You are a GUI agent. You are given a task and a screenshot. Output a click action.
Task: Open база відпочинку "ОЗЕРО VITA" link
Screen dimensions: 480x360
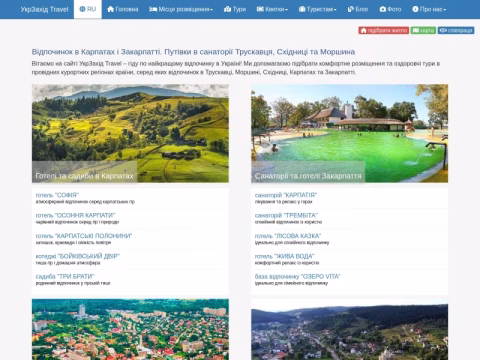pos(298,276)
